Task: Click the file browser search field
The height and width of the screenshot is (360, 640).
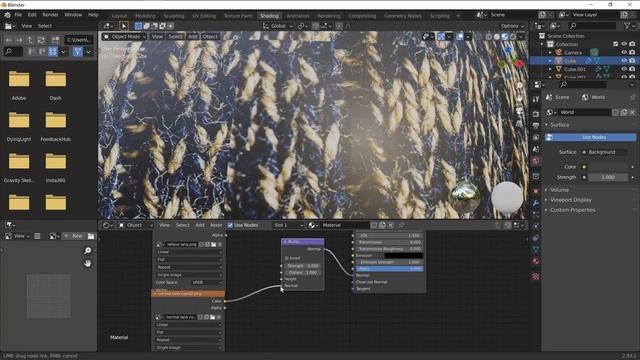Action: (13, 52)
